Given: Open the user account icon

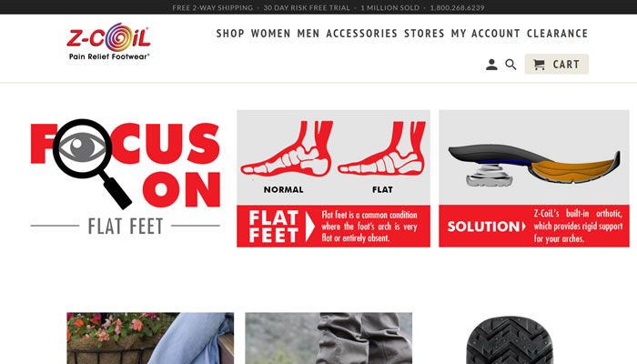Looking at the screenshot, I should [491, 65].
